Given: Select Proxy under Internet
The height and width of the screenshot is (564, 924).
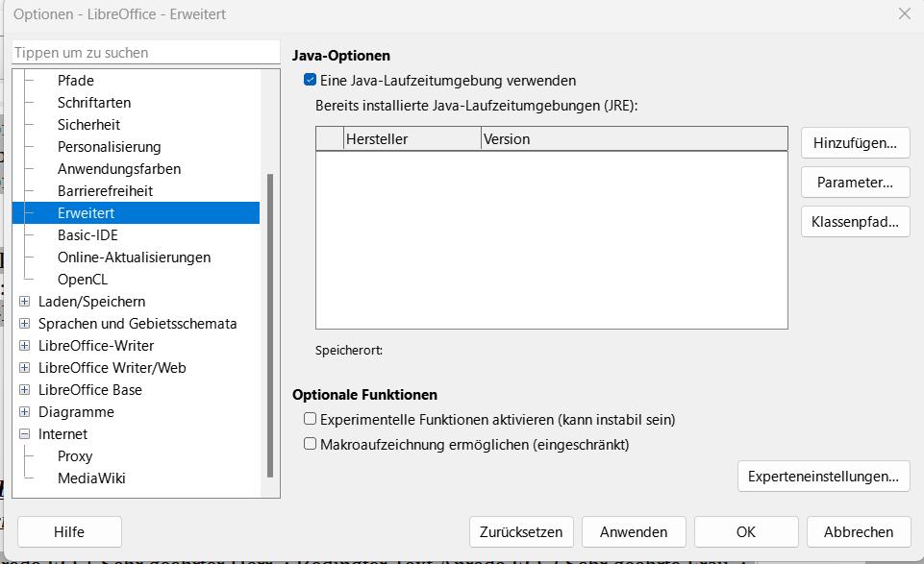Looking at the screenshot, I should point(75,456).
